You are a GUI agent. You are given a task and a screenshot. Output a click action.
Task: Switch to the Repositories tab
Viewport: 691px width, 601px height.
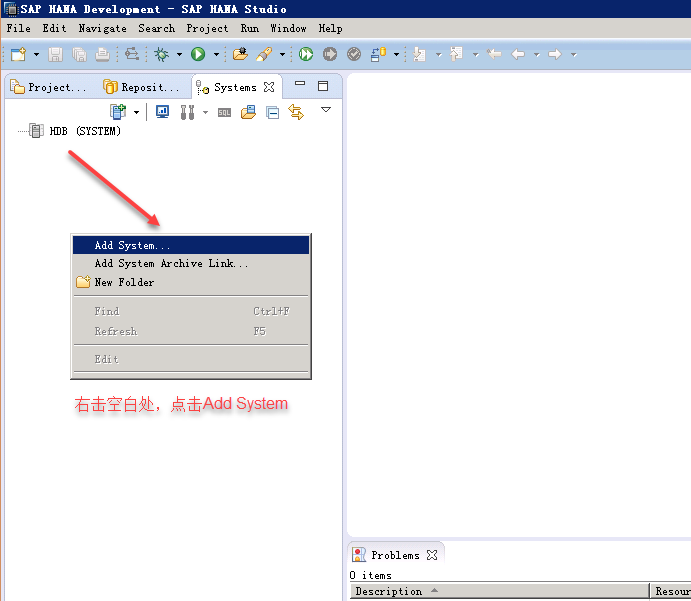[142, 87]
